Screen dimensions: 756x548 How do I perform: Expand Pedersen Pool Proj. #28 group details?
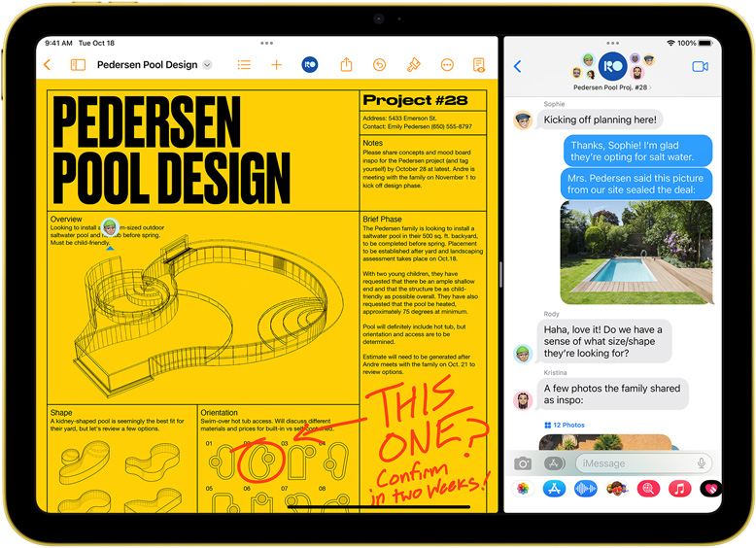click(x=612, y=87)
